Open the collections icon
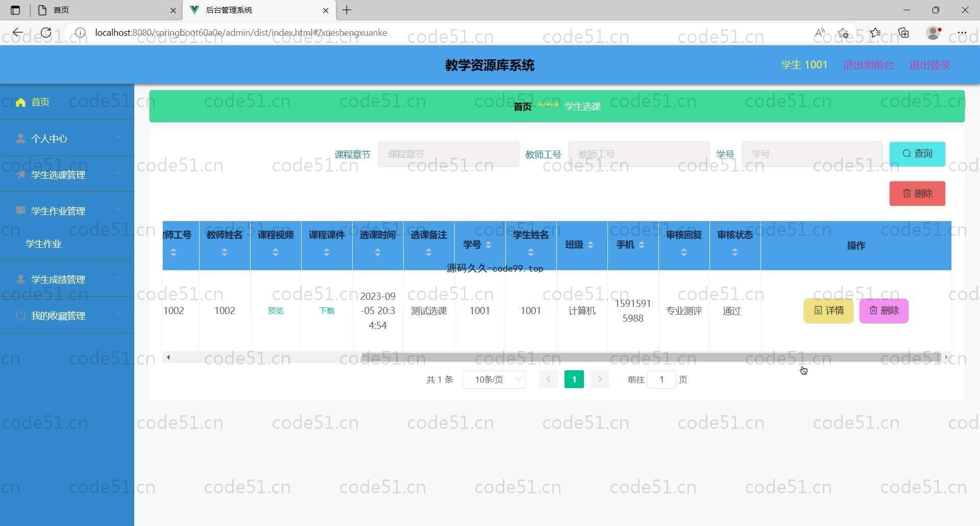 coord(903,33)
